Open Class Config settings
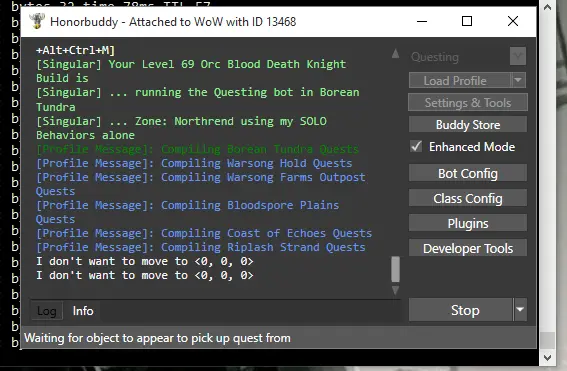 [x=468, y=199]
